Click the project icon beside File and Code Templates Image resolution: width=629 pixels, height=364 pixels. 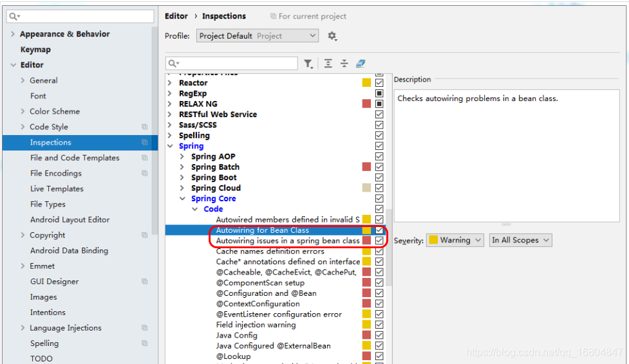coord(144,158)
